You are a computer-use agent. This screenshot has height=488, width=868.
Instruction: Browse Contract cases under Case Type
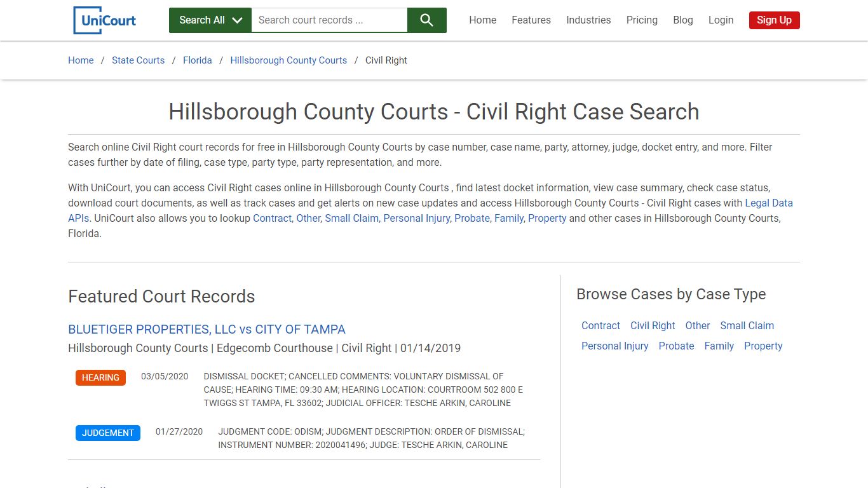[x=600, y=325]
